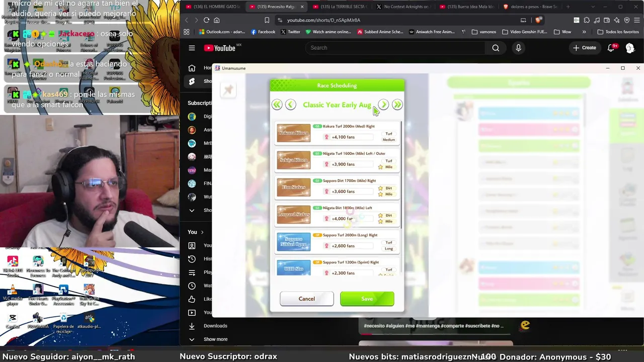This screenshot has height=362, width=644.
Task: Select the Sekiya Kinen race banner
Action: coord(294,160)
